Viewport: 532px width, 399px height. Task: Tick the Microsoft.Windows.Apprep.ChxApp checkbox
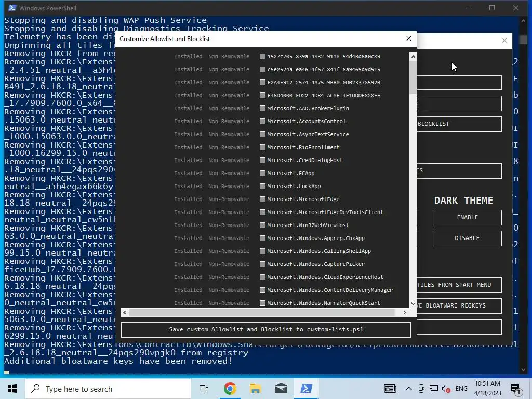coord(262,238)
